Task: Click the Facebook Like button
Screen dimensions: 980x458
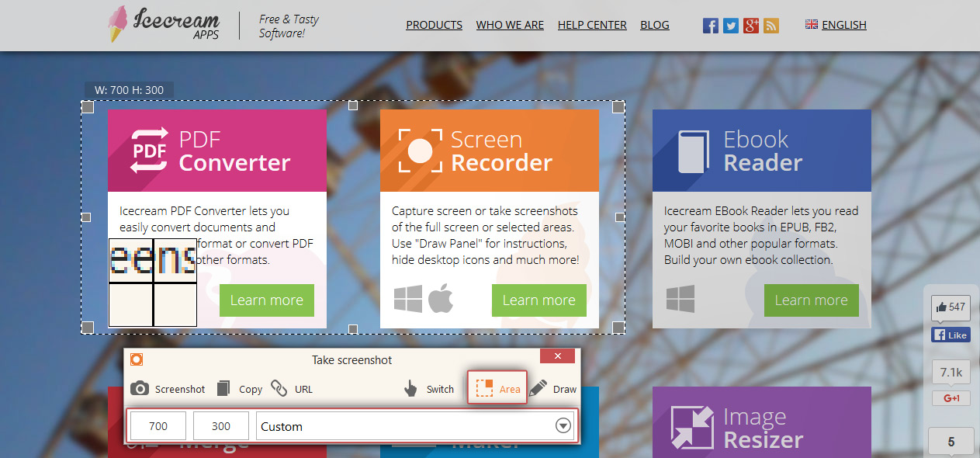Action: (x=951, y=335)
